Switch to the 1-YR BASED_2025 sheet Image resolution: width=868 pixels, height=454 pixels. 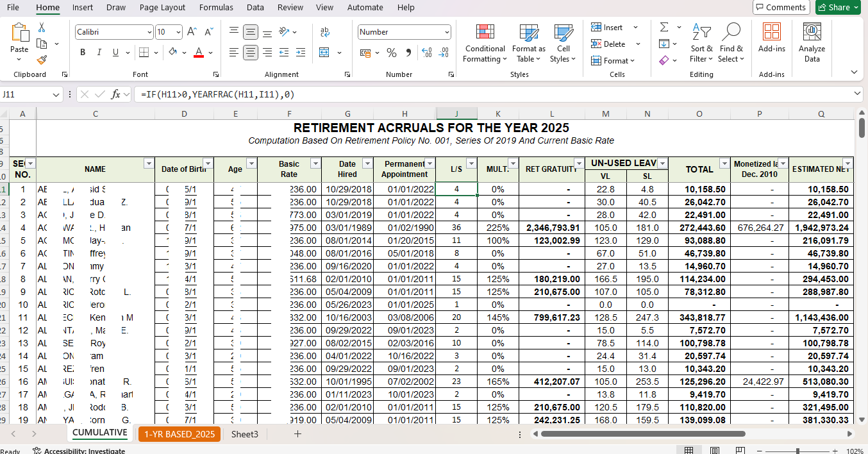pyautogui.click(x=179, y=434)
